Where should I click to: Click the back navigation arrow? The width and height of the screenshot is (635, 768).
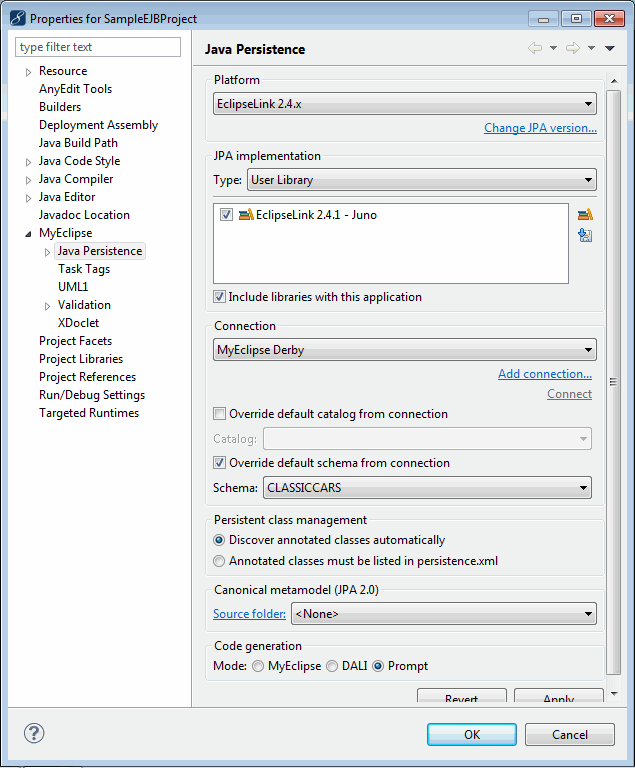[535, 49]
